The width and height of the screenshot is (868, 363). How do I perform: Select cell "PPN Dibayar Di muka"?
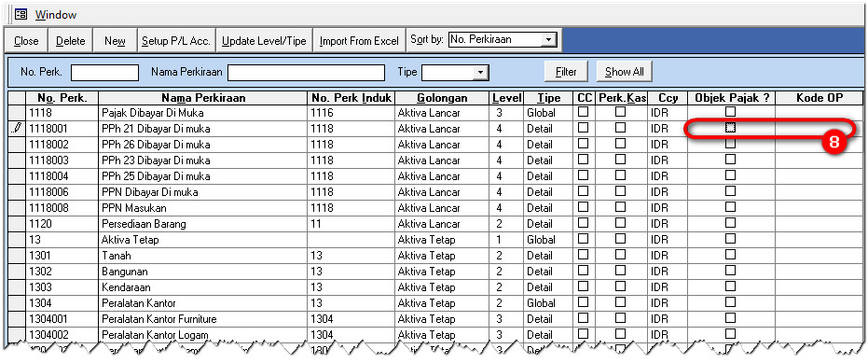pyautogui.click(x=203, y=192)
